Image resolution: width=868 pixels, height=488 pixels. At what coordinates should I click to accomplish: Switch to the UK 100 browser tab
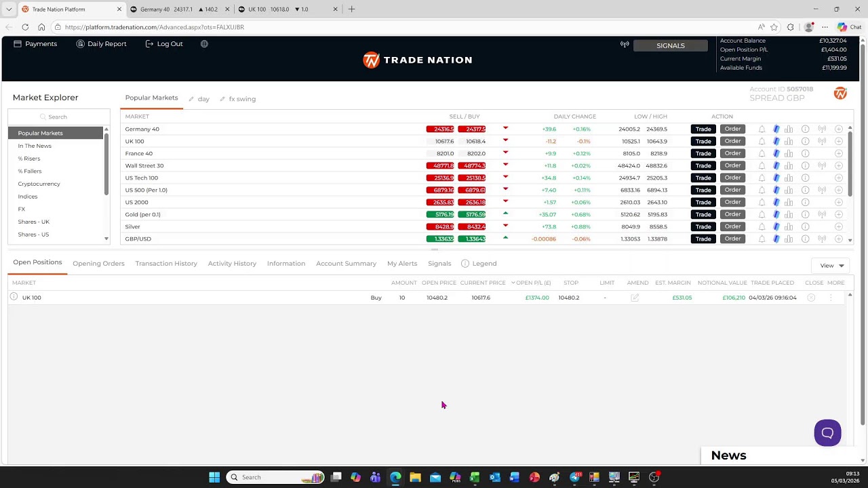pyautogui.click(x=288, y=9)
